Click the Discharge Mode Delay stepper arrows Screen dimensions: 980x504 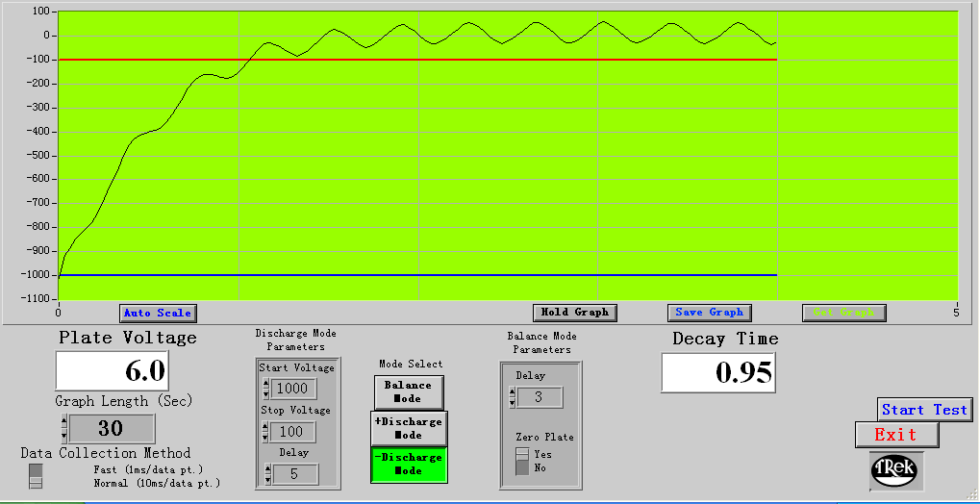(265, 473)
